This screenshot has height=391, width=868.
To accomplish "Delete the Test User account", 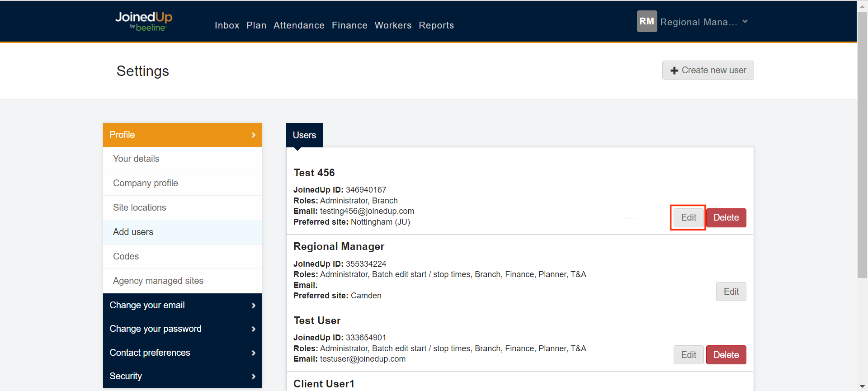I will 726,355.
